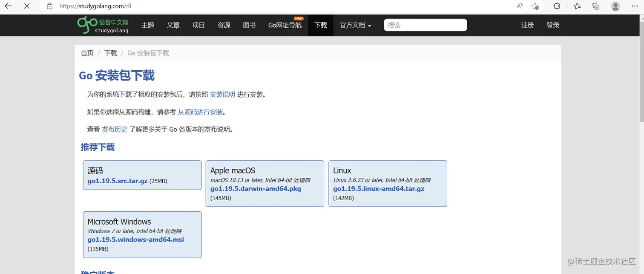Download go1.19.5.src.tar.gz
This screenshot has height=274, width=644.
pyautogui.click(x=118, y=181)
